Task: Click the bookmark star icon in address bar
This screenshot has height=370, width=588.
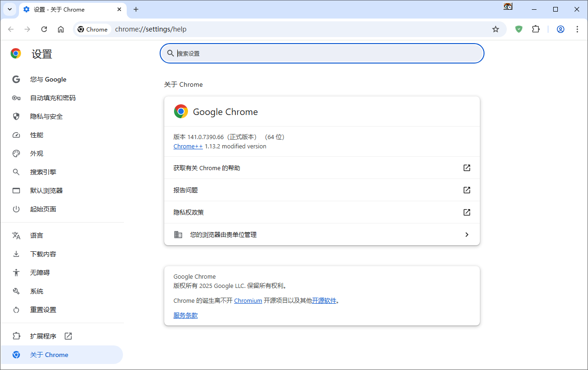Action: click(495, 29)
